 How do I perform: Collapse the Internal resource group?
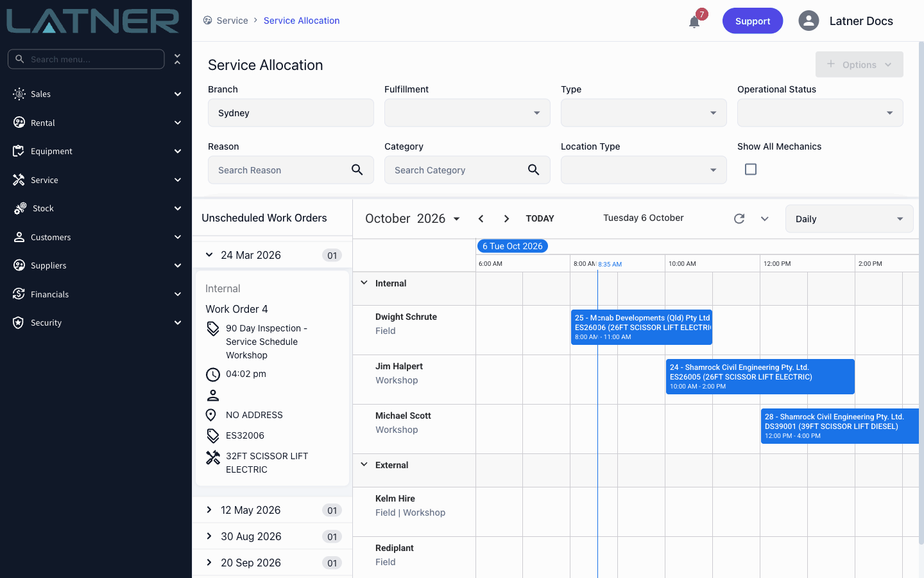[x=364, y=283]
